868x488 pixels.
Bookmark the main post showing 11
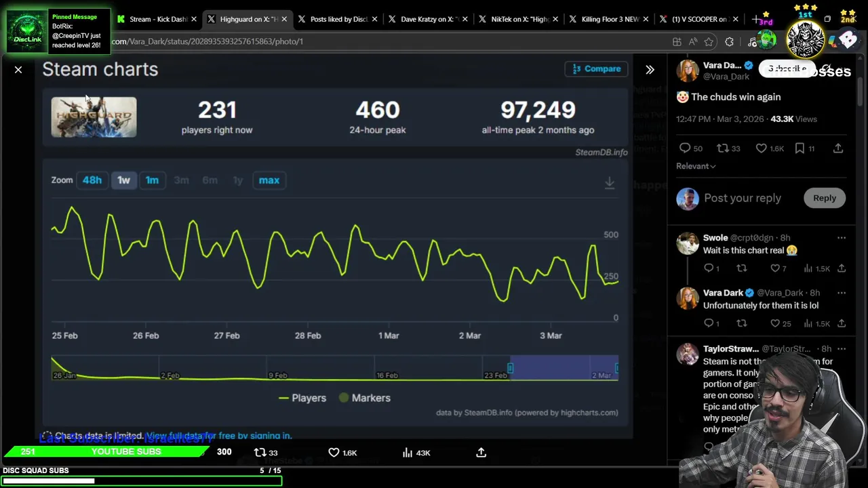coord(805,148)
